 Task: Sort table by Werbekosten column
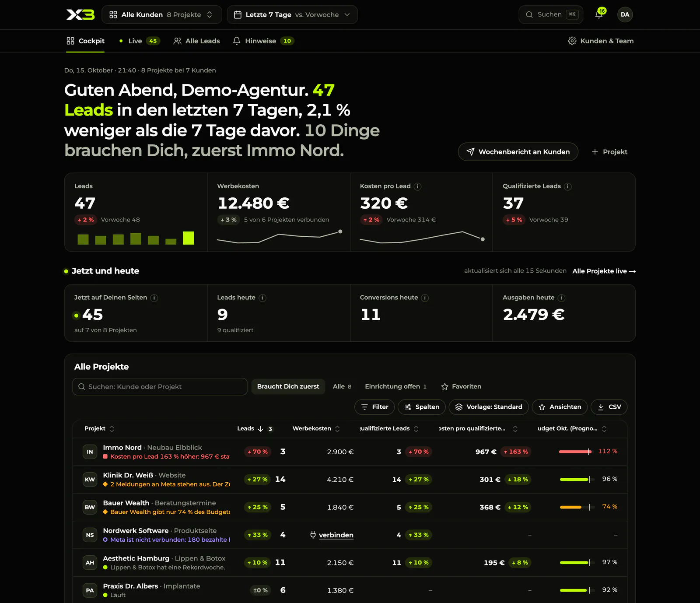point(316,428)
